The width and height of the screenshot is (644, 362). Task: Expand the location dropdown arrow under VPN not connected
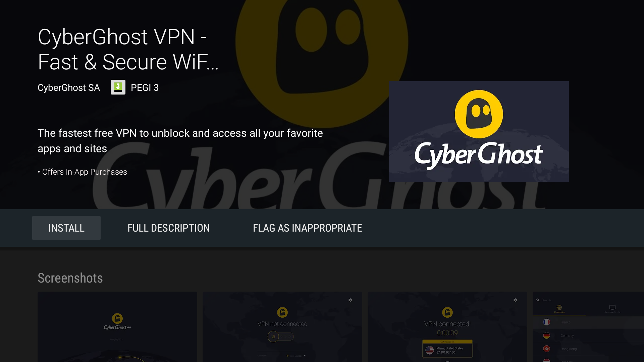305,356
